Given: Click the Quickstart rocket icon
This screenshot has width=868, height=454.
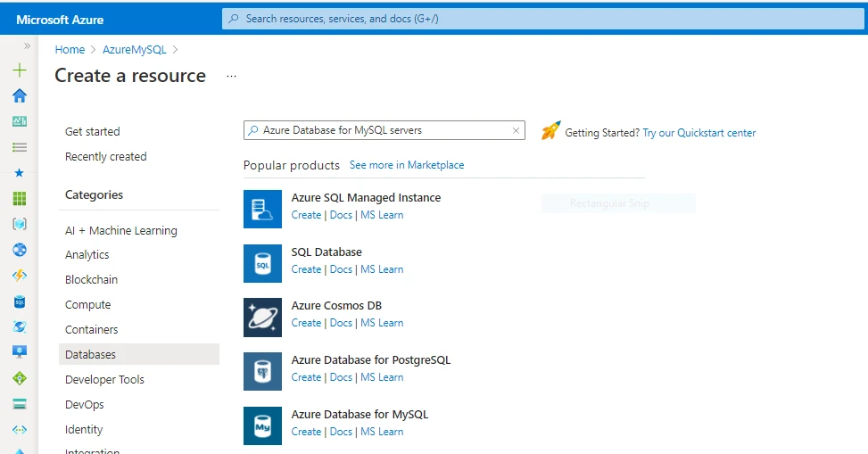Looking at the screenshot, I should [x=550, y=130].
